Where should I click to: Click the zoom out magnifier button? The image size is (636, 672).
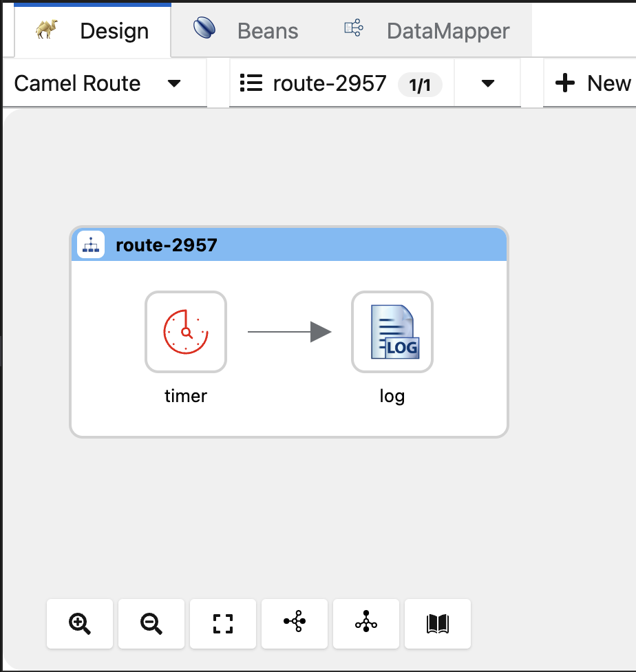tap(151, 624)
